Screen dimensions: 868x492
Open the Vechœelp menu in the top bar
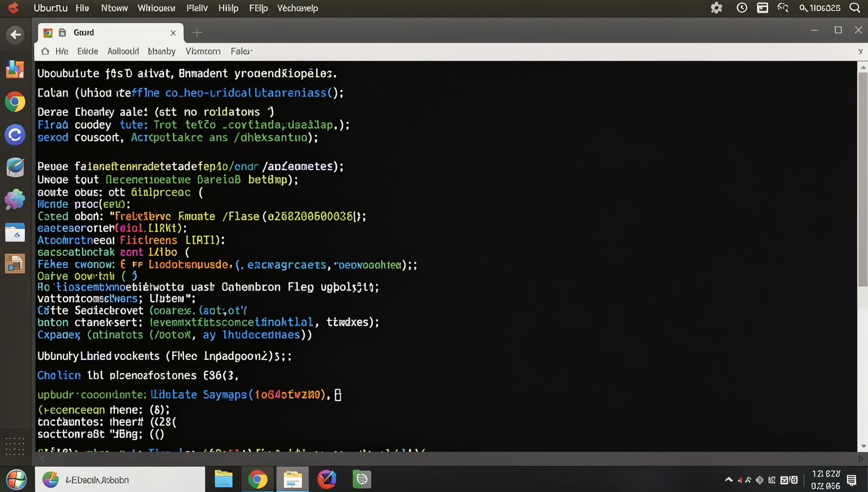tap(298, 8)
